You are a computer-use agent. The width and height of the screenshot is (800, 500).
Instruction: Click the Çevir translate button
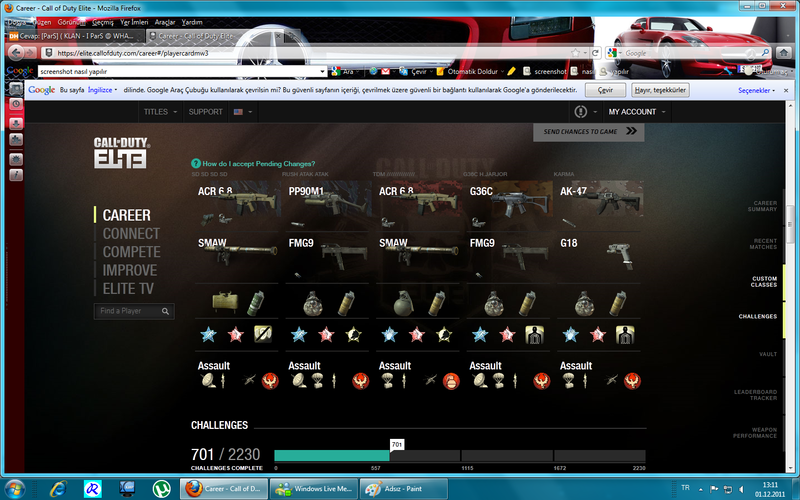click(x=605, y=90)
